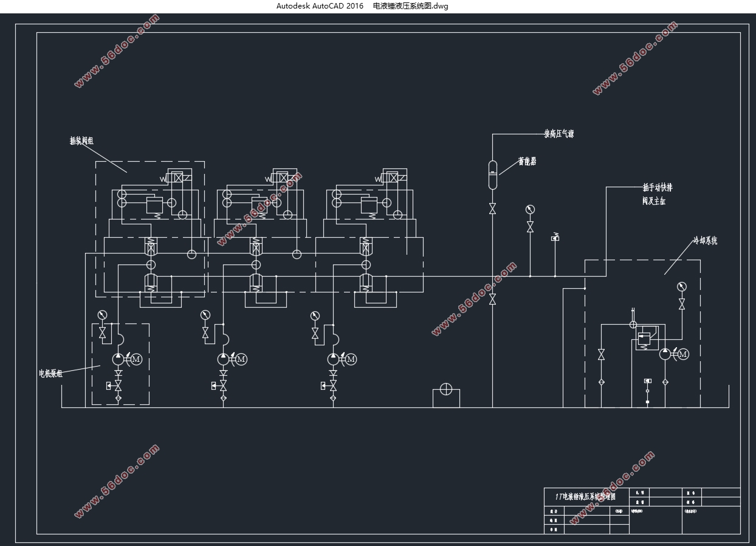
Task: Select the pressure gauge right of the accumulator line
Action: (x=530, y=210)
